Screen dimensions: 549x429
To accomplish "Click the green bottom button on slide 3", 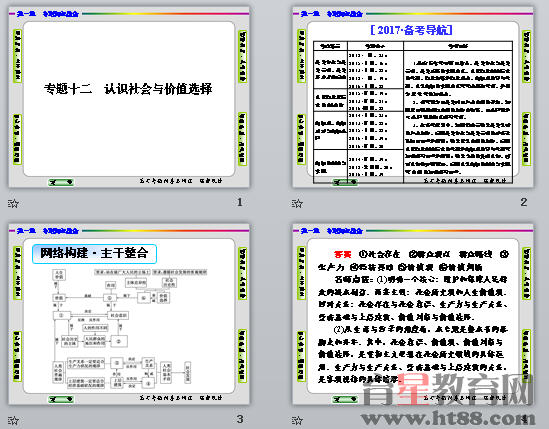I will tap(61, 399).
